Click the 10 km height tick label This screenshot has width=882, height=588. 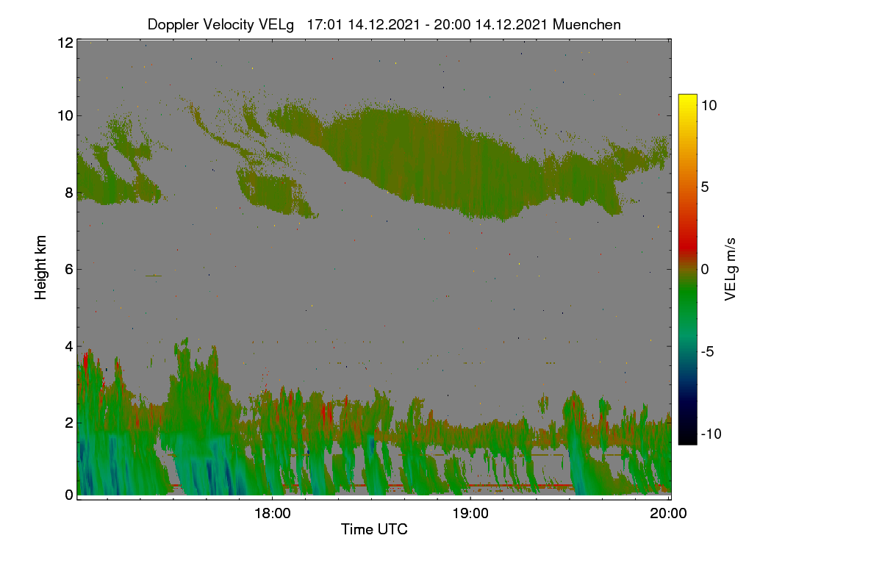(65, 115)
